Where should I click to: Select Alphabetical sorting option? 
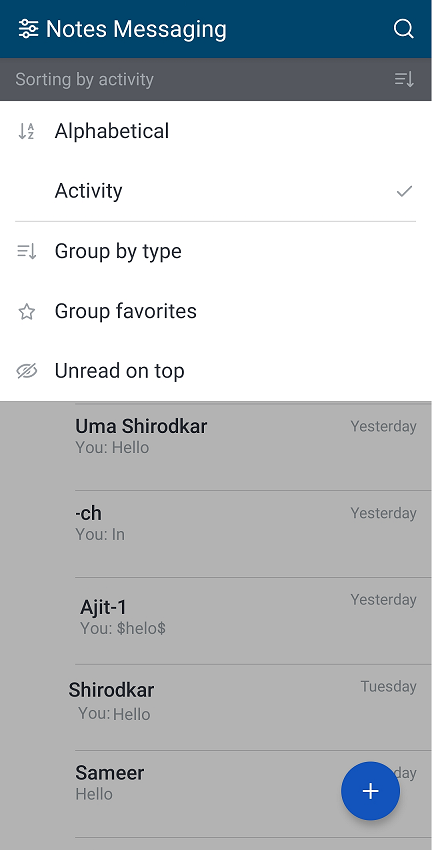tap(216, 131)
